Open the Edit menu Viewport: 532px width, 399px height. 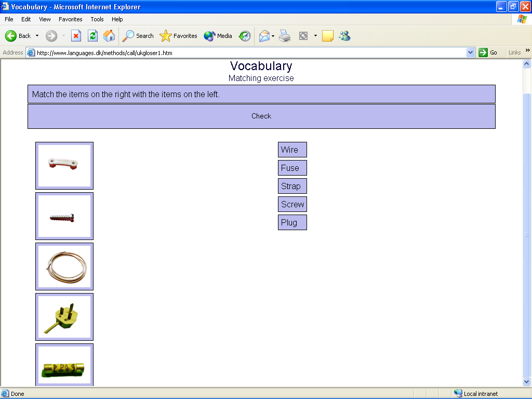click(x=26, y=19)
